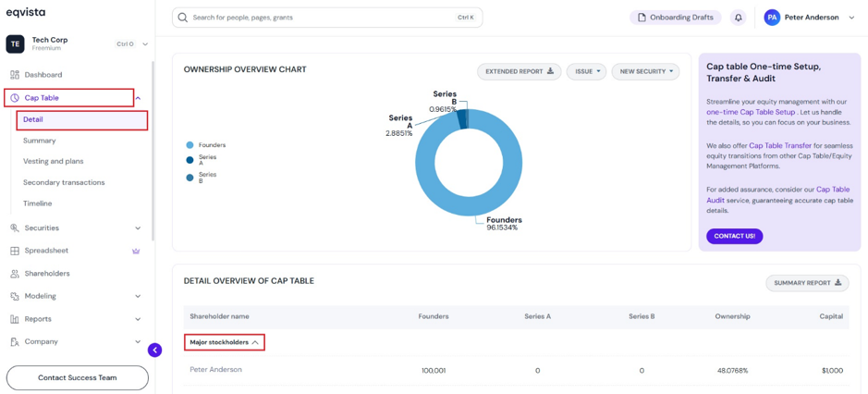
Task: Click the Contact Us! button
Action: (735, 236)
